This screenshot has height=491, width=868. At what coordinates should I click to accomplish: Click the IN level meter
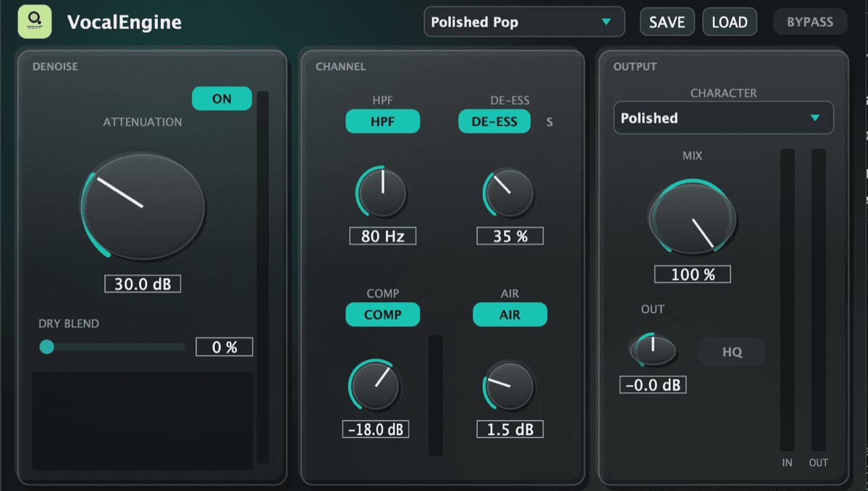(787, 300)
